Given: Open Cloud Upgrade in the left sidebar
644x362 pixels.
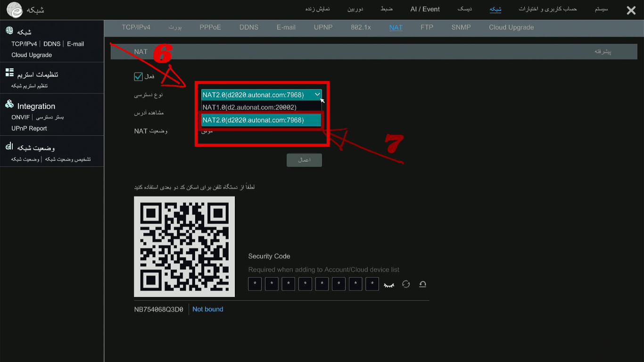Looking at the screenshot, I should (32, 55).
